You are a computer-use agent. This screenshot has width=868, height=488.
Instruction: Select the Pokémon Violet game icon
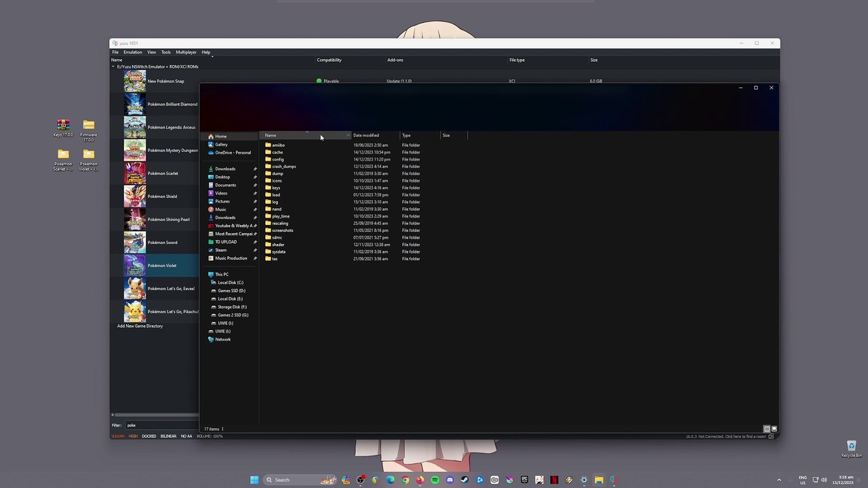coord(134,266)
